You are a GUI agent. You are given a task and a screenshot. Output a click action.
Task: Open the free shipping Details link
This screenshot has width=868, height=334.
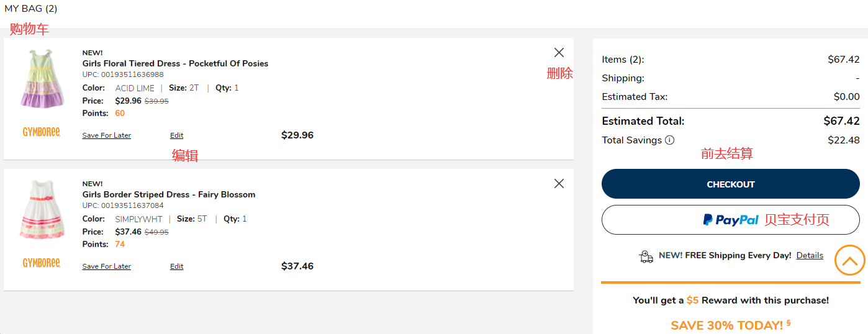click(810, 256)
